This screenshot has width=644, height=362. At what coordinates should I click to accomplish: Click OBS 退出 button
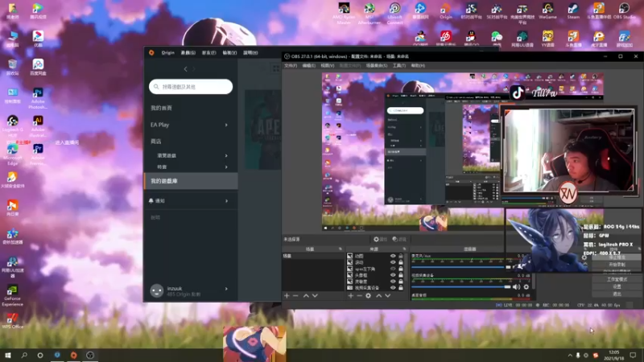[617, 294]
